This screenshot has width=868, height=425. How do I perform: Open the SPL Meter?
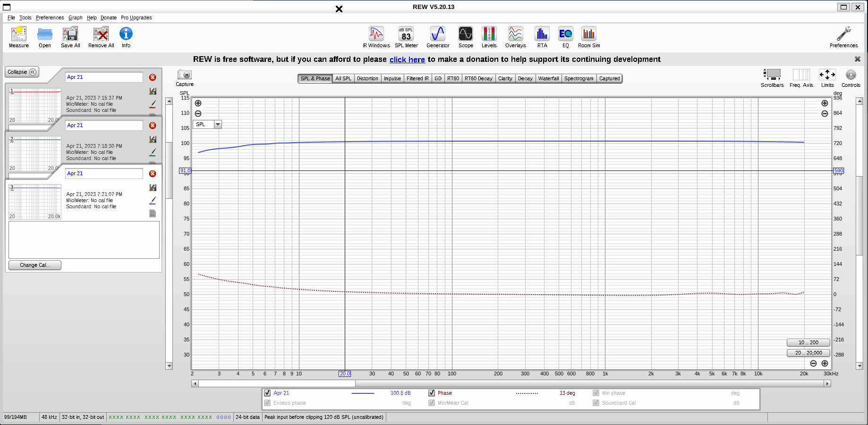click(x=406, y=37)
